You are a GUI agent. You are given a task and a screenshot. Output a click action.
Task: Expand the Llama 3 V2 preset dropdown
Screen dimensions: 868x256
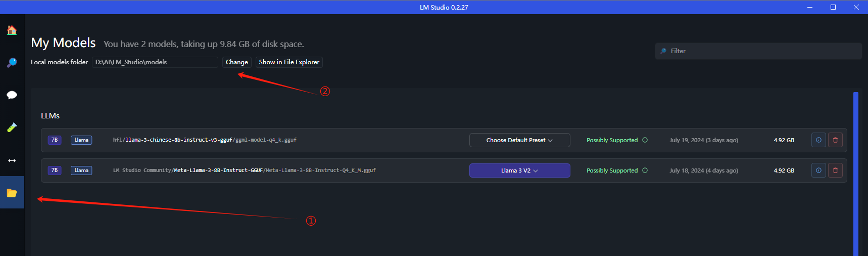pyautogui.click(x=519, y=170)
